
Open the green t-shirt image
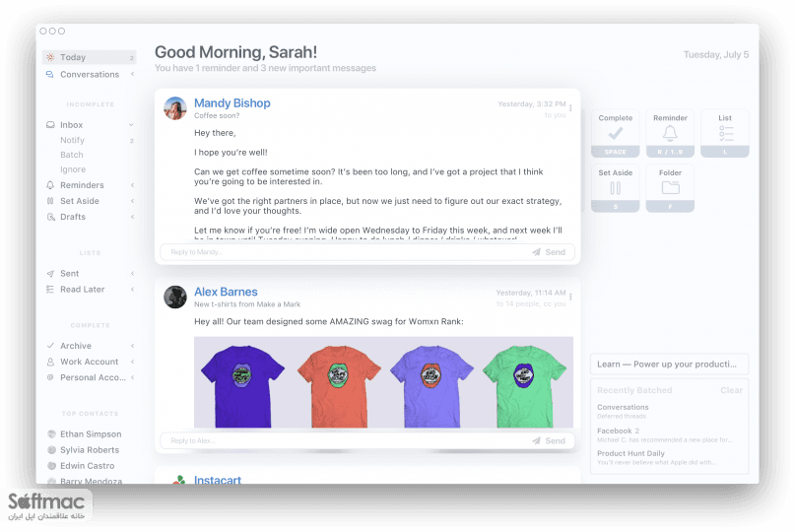(x=525, y=386)
